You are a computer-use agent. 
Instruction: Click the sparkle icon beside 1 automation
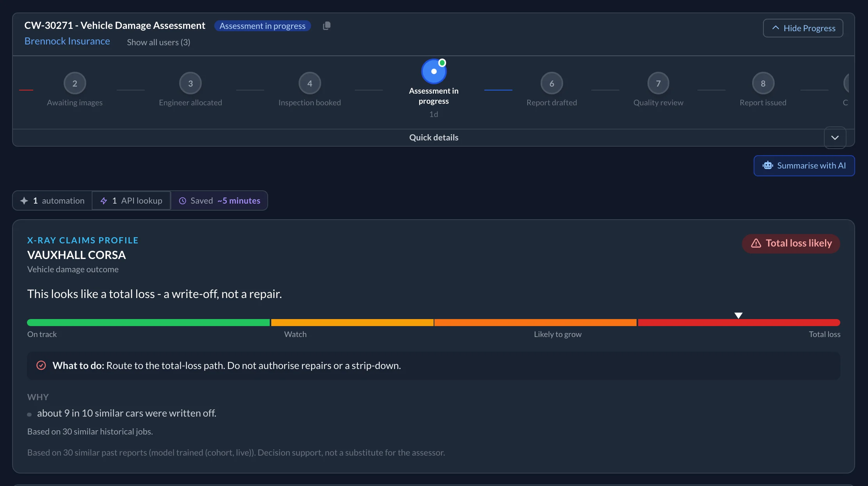pyautogui.click(x=24, y=200)
